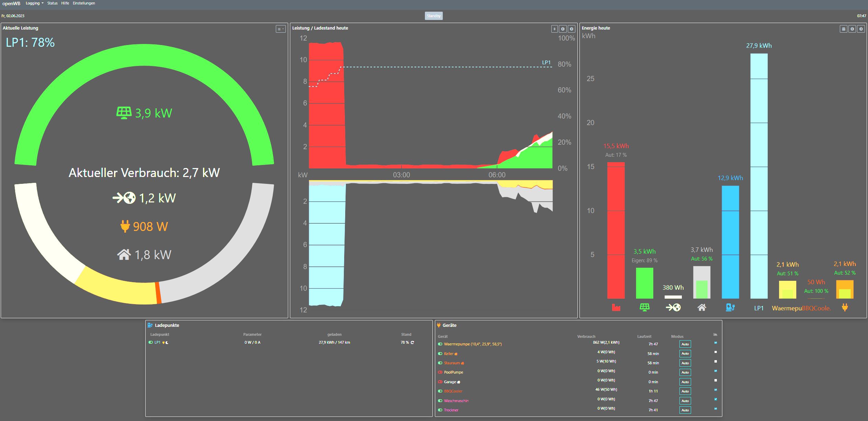Click solar panel icon below green bar
Viewport: 868px width, 421px height.
point(644,307)
